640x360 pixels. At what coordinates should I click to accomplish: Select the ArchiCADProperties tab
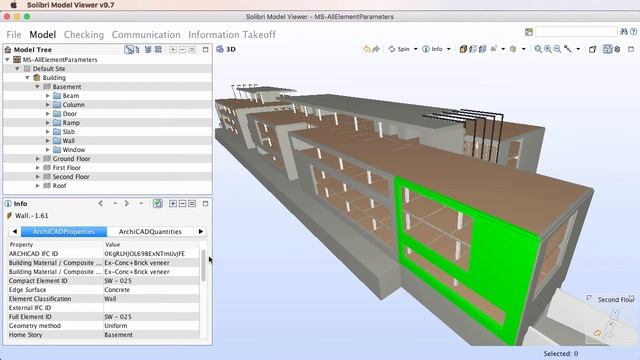click(x=64, y=231)
